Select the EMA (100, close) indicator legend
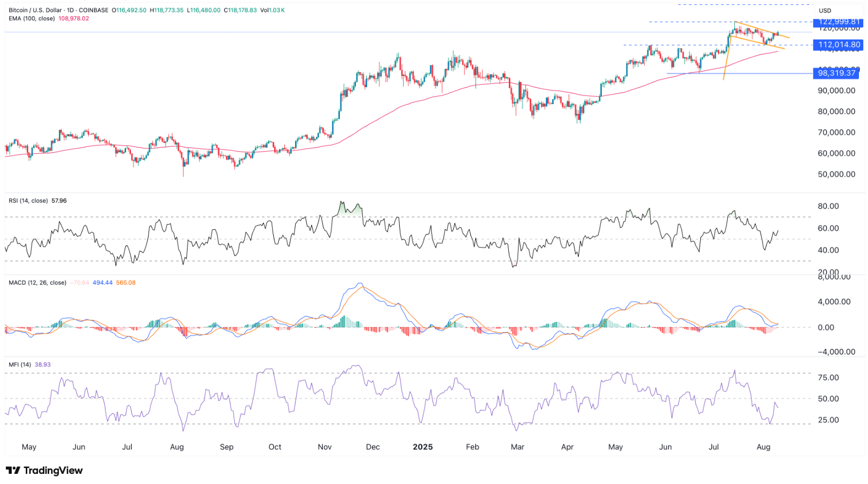This screenshot has height=484, width=868. pos(32,19)
